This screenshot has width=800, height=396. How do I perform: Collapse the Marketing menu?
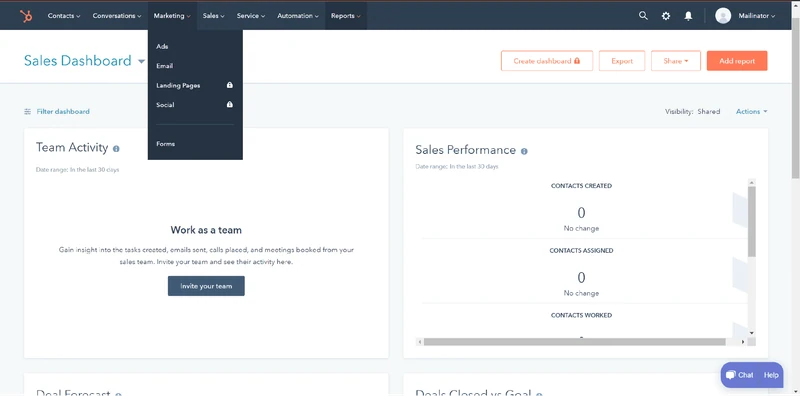pos(172,16)
